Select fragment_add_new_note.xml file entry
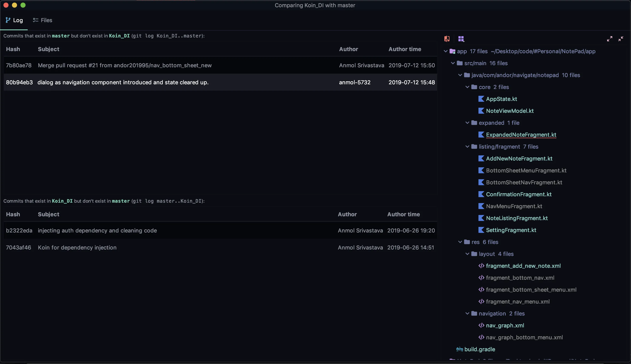Screen dimensions: 631x364 523,266
